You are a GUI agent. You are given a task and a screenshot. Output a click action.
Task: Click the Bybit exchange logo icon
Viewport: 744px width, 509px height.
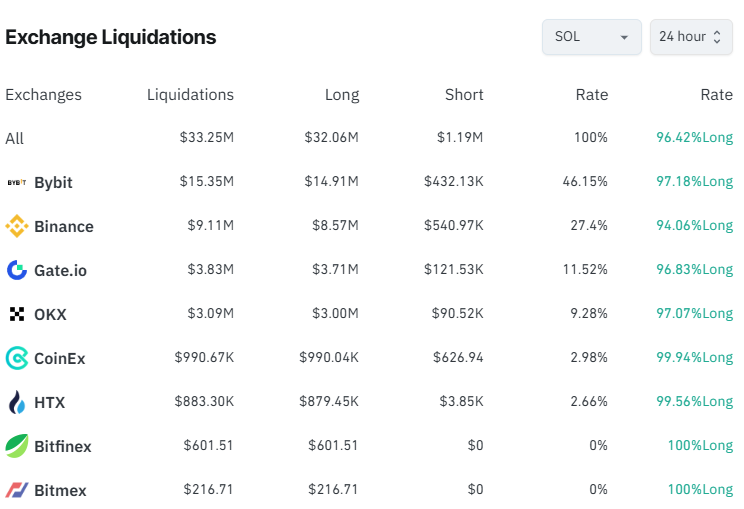click(16, 182)
